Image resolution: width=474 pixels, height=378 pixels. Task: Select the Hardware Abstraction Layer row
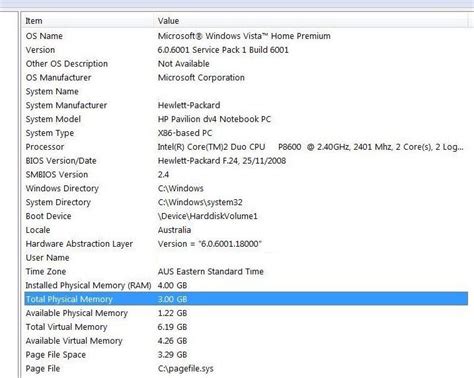tap(246, 244)
